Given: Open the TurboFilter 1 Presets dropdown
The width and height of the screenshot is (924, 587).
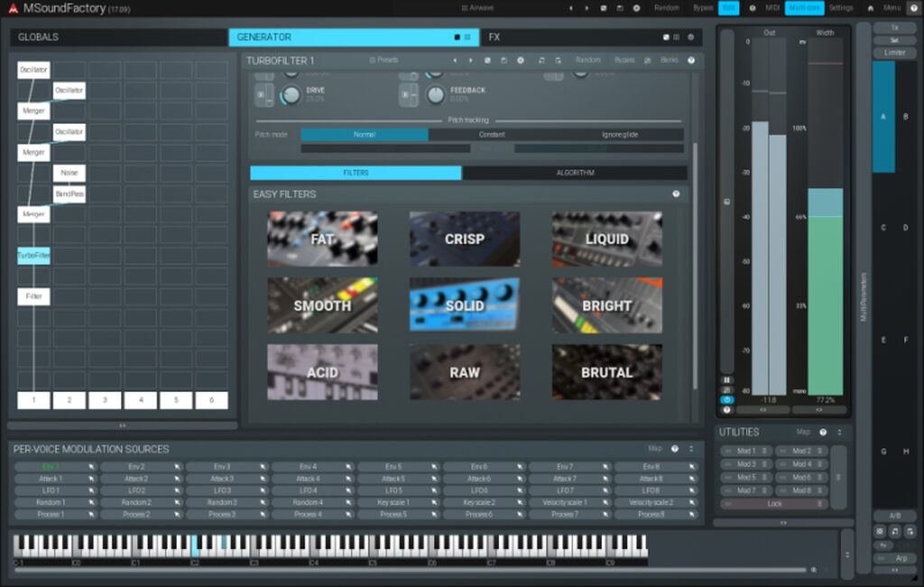Looking at the screenshot, I should (x=383, y=61).
